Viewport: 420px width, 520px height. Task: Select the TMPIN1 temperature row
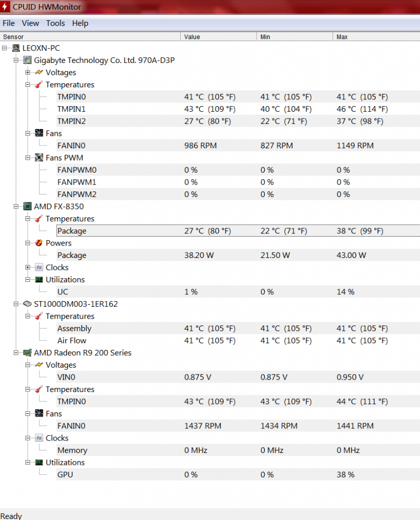pos(72,109)
